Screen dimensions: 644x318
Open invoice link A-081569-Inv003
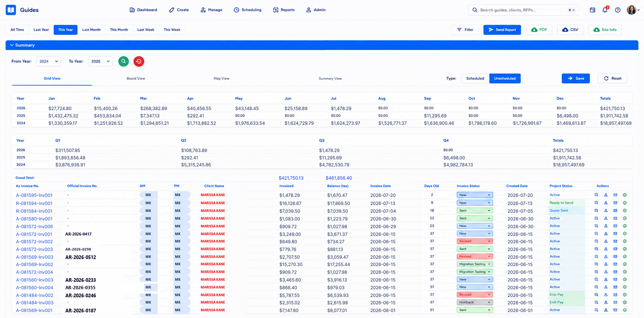click(34, 257)
